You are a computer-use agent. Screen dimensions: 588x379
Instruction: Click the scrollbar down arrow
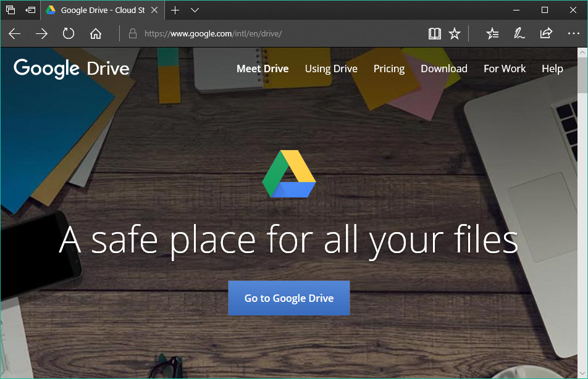pos(582,373)
